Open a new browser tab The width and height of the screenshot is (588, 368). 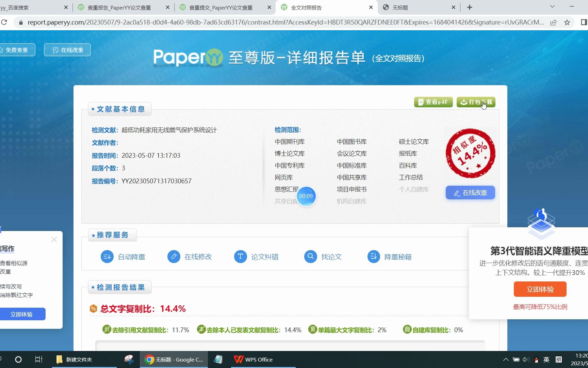coord(470,7)
